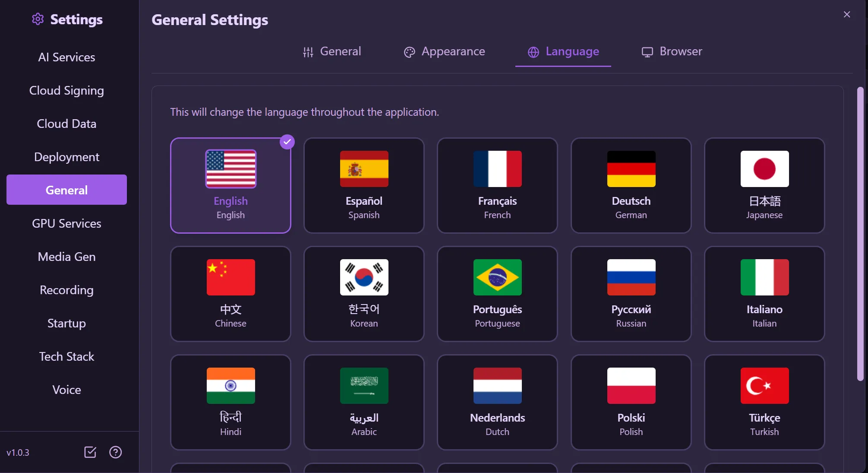This screenshot has width=868, height=473.
Task: Click the palette icon on Appearance tab
Action: [x=409, y=52]
